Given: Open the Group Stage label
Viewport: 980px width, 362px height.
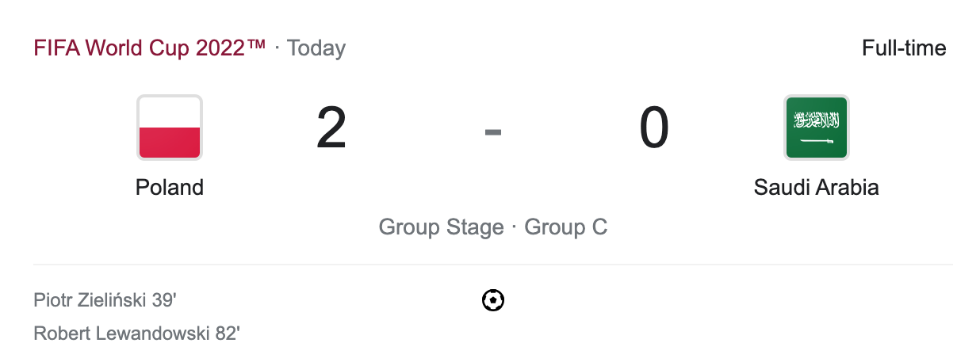Looking at the screenshot, I should point(441,227).
